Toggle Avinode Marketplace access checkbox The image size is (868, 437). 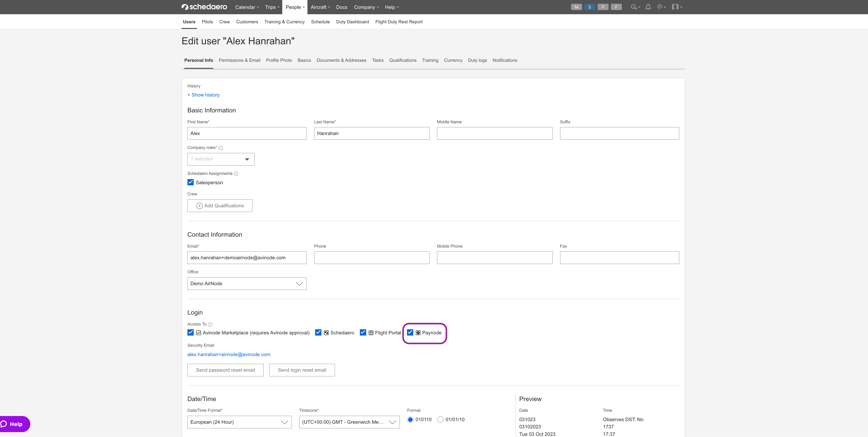(x=190, y=333)
